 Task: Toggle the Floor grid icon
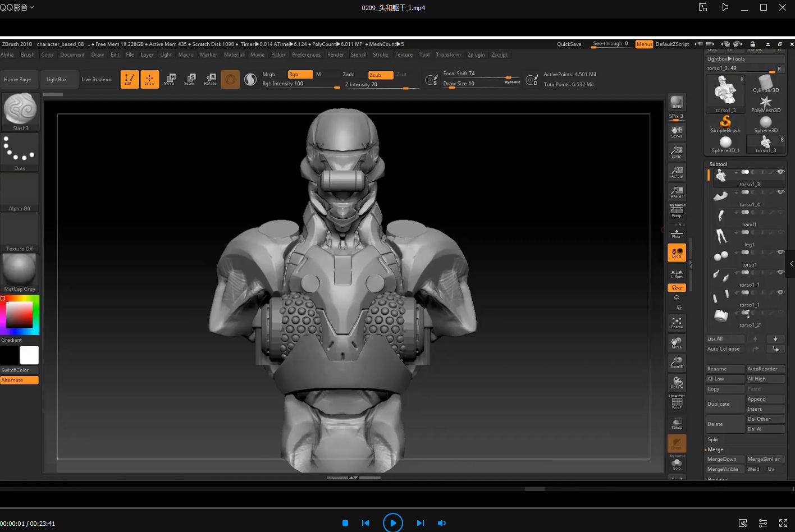click(x=677, y=233)
